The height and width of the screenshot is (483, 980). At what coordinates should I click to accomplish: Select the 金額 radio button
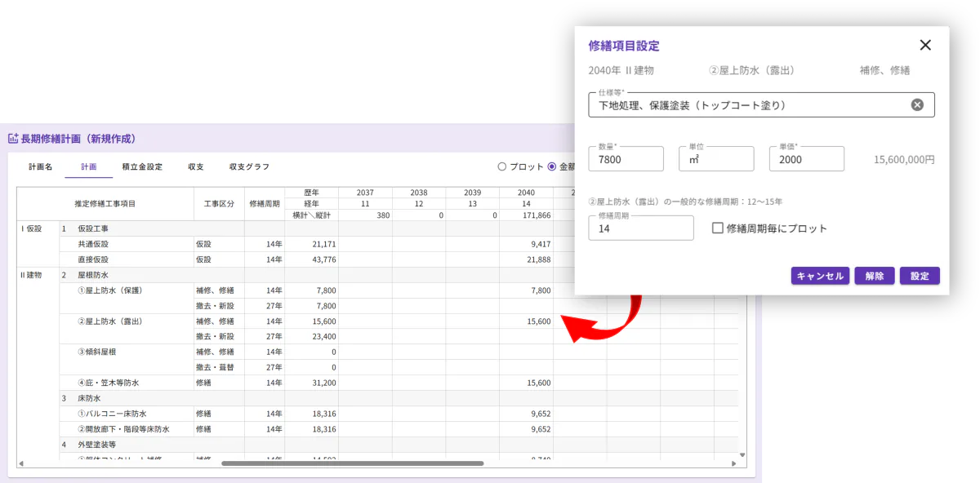(x=552, y=166)
